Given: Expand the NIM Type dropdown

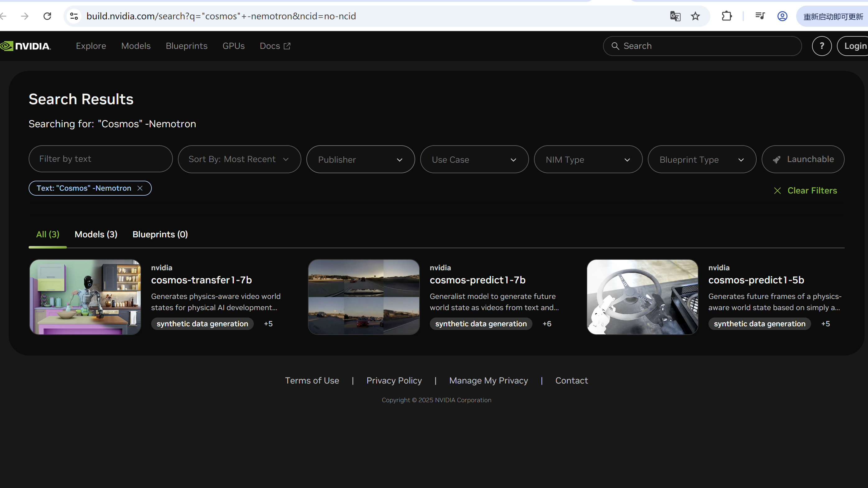Looking at the screenshot, I should click(x=588, y=159).
